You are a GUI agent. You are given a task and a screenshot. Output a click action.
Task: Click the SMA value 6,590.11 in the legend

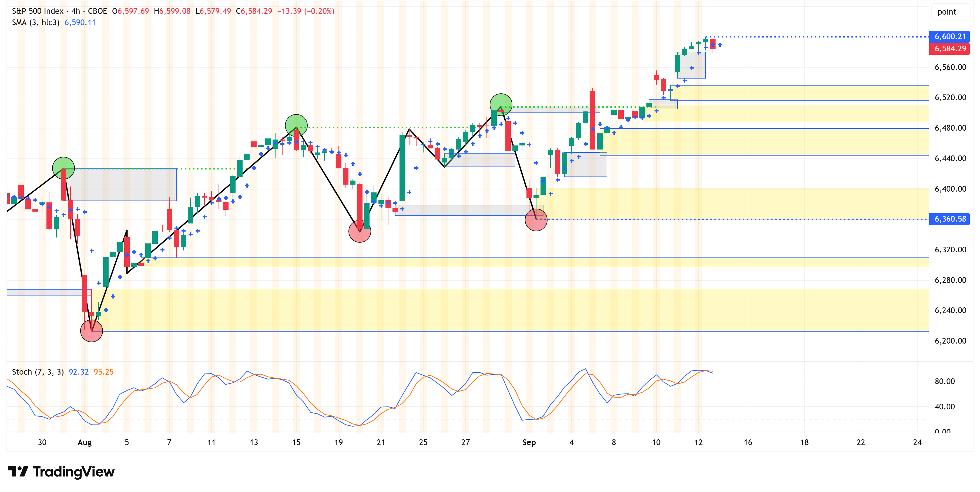(80, 22)
